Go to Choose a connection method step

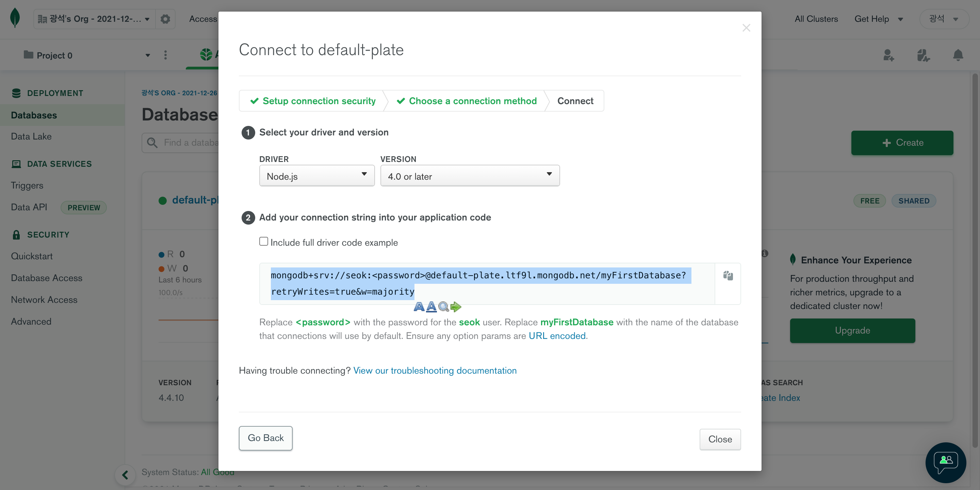click(x=467, y=101)
